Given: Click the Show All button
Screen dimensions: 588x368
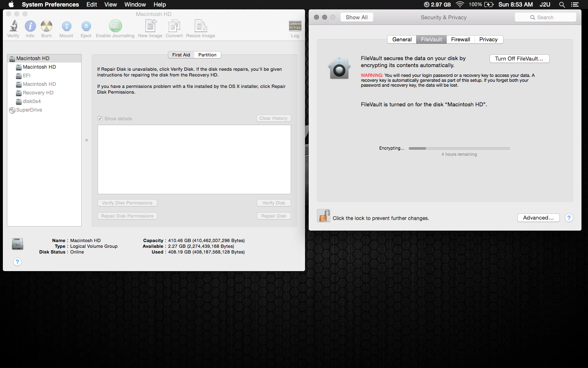Looking at the screenshot, I should [x=356, y=17].
